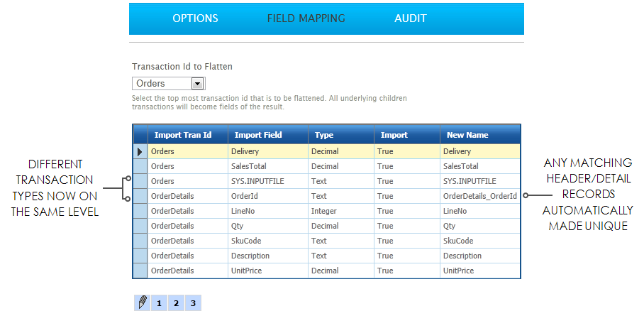Go to page 3 of grid
644x316 pixels.
click(192, 303)
